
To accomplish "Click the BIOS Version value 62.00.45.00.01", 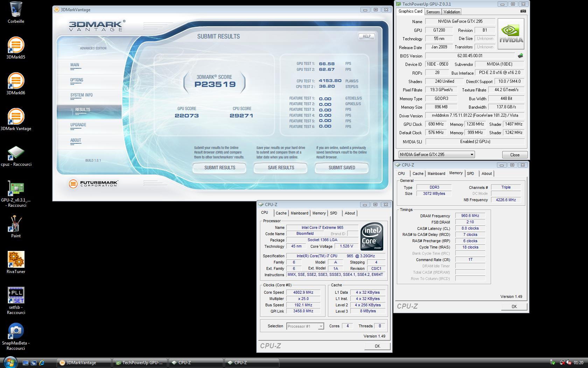I will (470, 56).
